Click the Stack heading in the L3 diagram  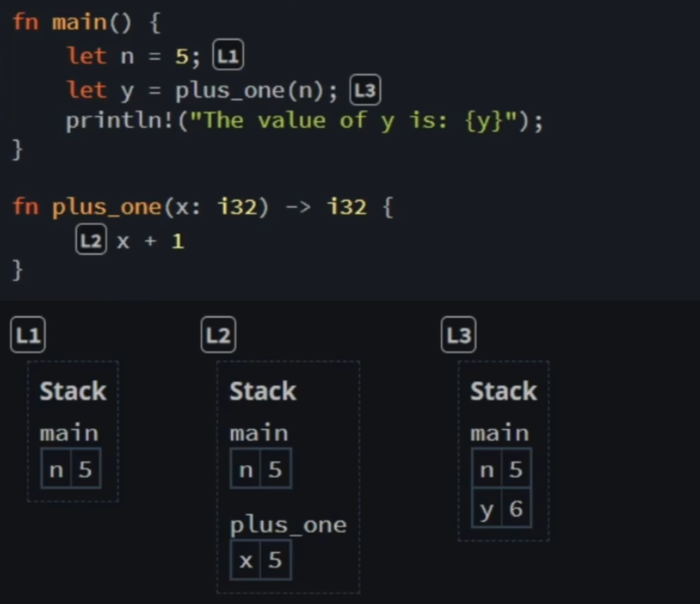503,391
